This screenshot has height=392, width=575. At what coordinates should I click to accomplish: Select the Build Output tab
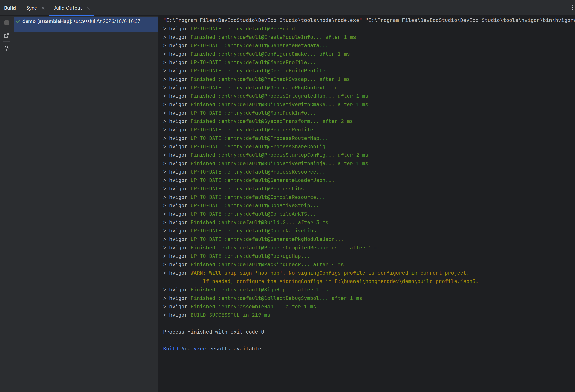(x=68, y=8)
